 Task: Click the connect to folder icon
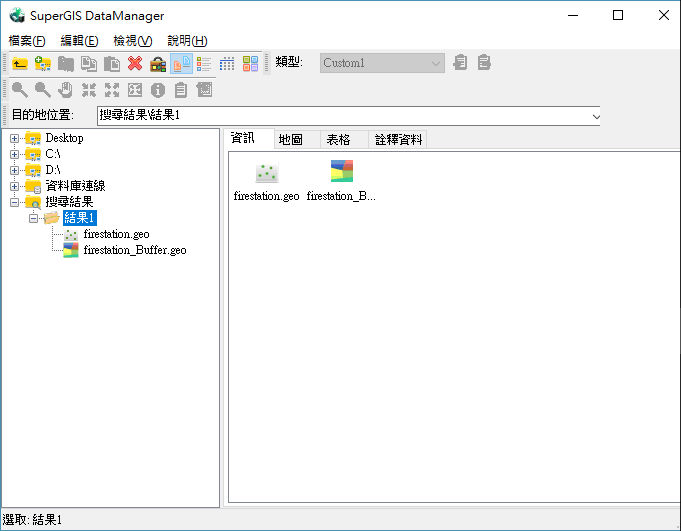coord(43,64)
